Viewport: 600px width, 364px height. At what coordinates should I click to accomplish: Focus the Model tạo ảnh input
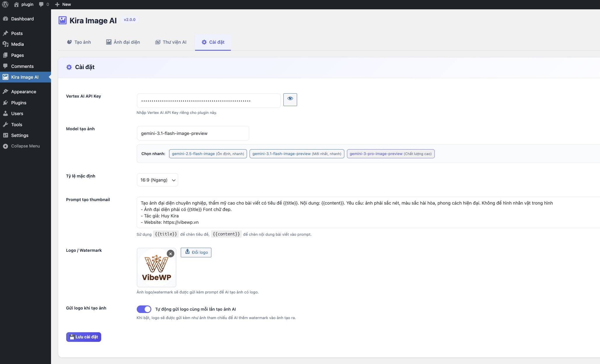(193, 133)
